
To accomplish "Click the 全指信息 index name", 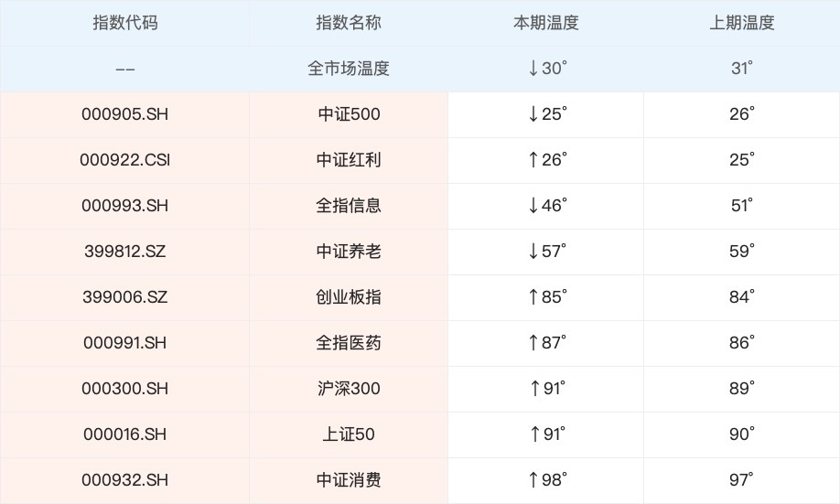I will [348, 206].
